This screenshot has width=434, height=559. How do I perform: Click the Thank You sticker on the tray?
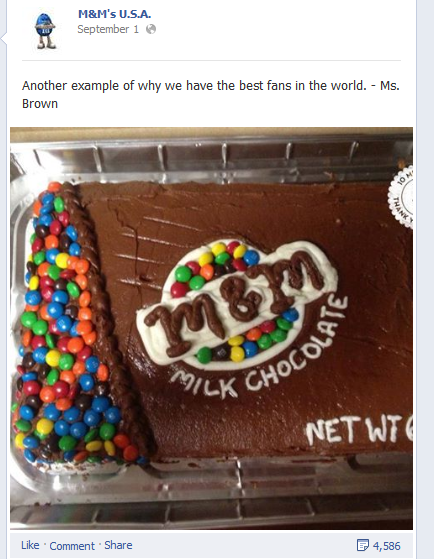tap(401, 197)
